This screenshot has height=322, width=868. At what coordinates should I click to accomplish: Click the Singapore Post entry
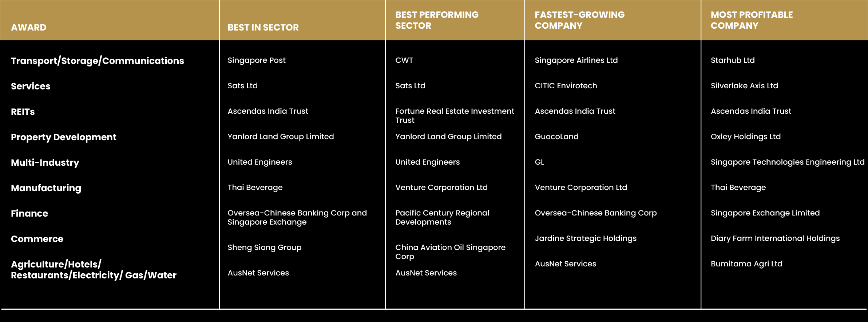pyautogui.click(x=257, y=60)
